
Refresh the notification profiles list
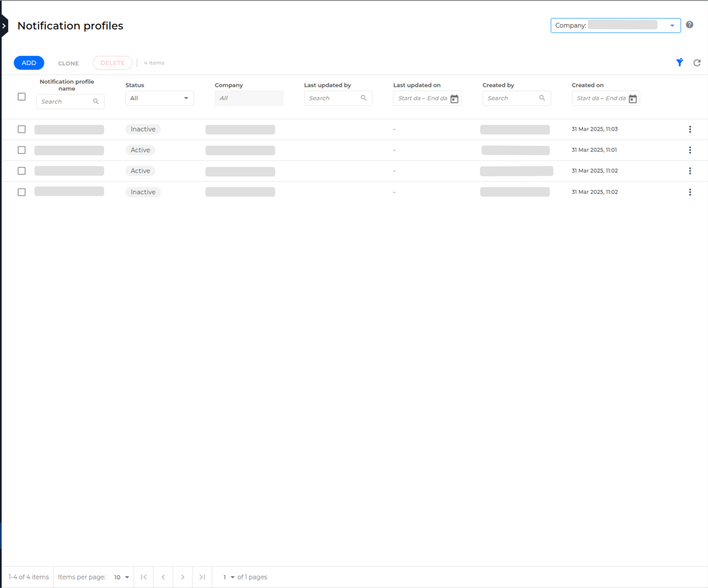tap(697, 63)
